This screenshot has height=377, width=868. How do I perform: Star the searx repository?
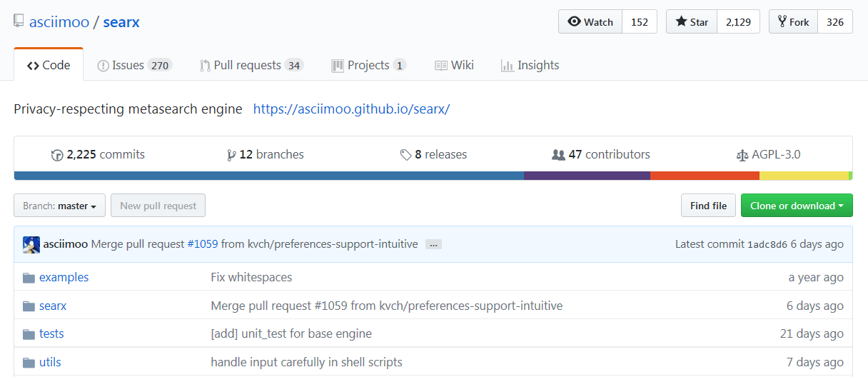pyautogui.click(x=692, y=21)
